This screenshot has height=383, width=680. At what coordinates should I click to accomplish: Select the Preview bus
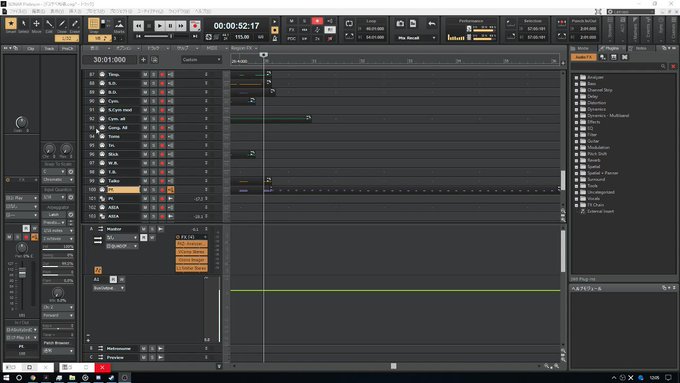[x=115, y=357]
